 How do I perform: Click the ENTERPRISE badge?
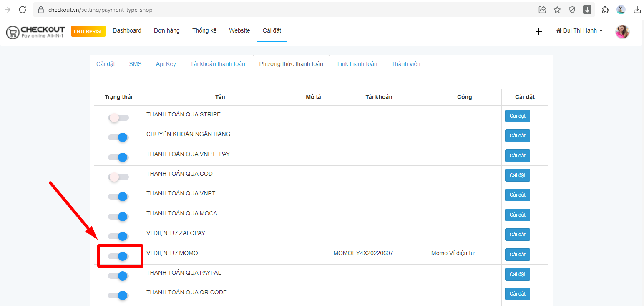tap(88, 31)
